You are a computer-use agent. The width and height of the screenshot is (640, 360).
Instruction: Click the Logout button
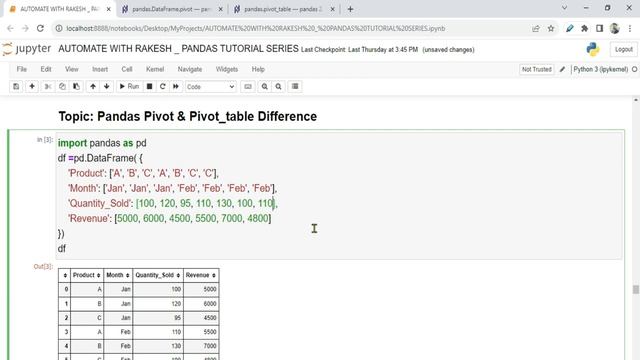(624, 49)
